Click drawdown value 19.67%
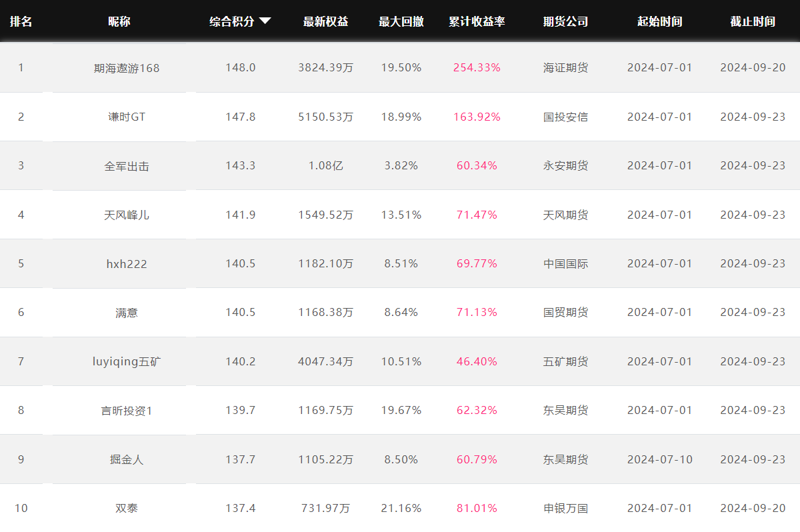This screenshot has width=800, height=532. coord(401,411)
